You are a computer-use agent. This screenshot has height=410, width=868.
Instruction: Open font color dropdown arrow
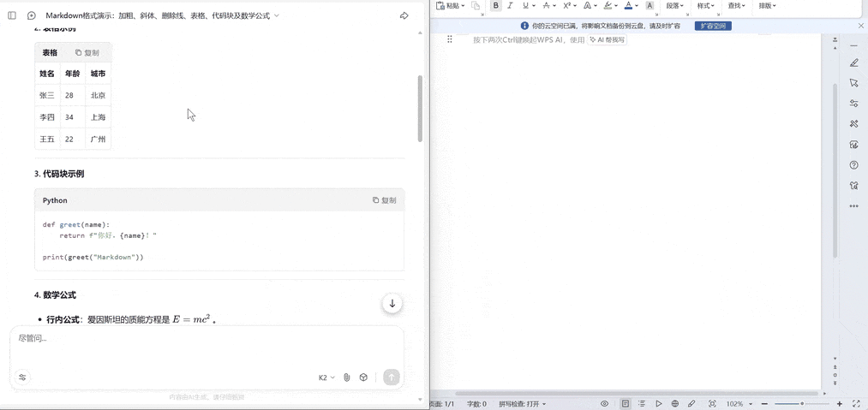click(x=638, y=5)
